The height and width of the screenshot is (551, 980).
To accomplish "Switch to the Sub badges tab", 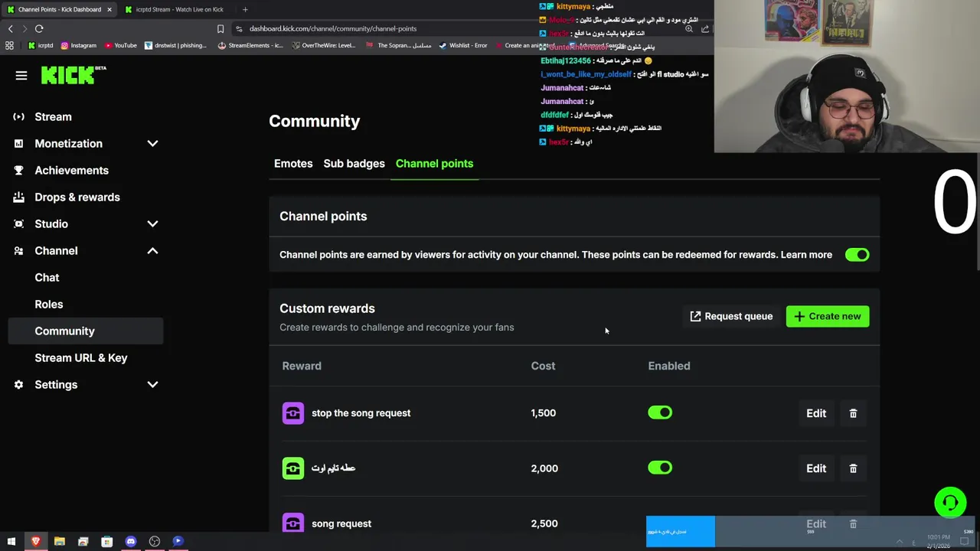I will [x=354, y=164].
